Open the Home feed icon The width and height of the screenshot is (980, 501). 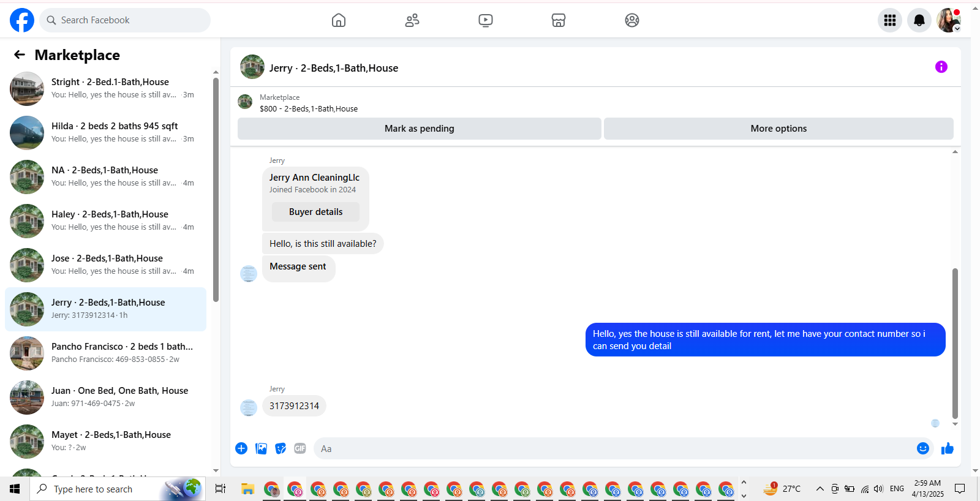[339, 20]
